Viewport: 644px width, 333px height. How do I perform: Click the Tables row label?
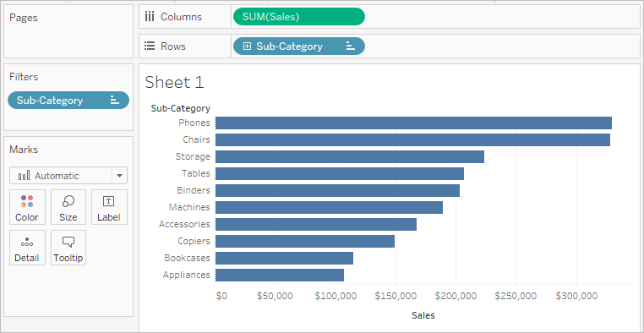coord(196,173)
